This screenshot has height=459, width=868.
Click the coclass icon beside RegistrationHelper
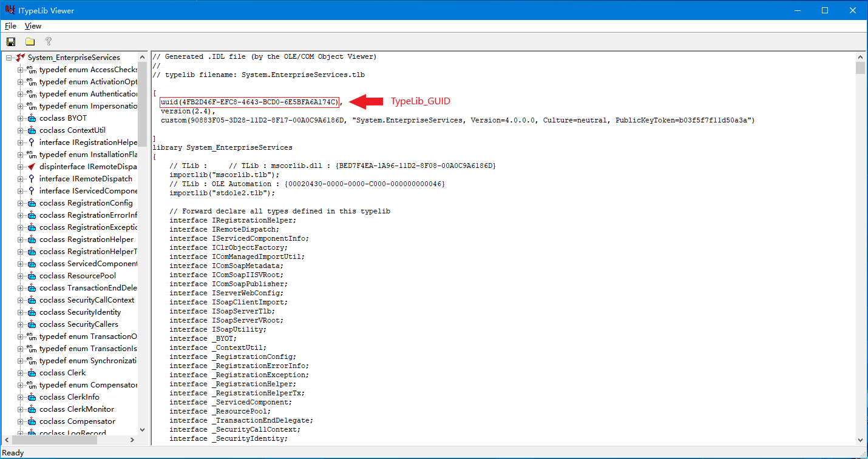(x=32, y=240)
